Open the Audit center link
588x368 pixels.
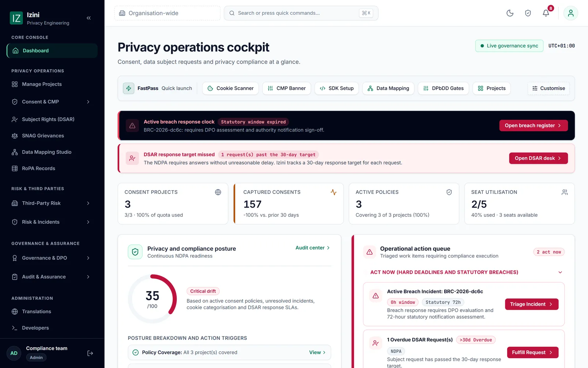pos(313,248)
